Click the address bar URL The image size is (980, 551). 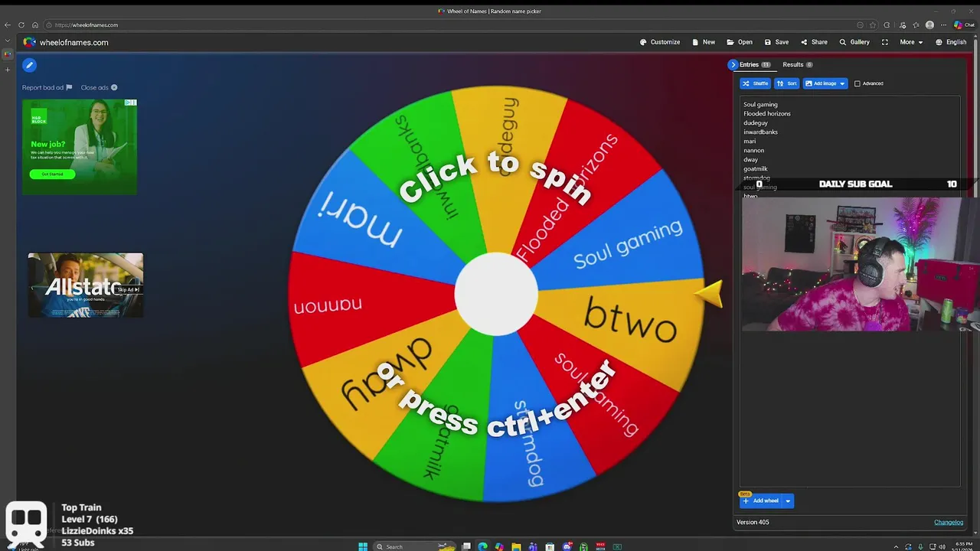pyautogui.click(x=87, y=25)
